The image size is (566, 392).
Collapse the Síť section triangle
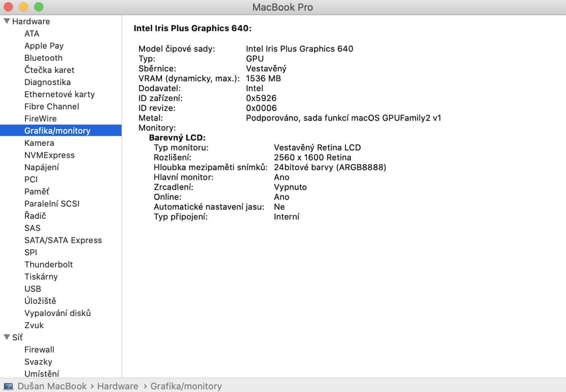[7, 337]
